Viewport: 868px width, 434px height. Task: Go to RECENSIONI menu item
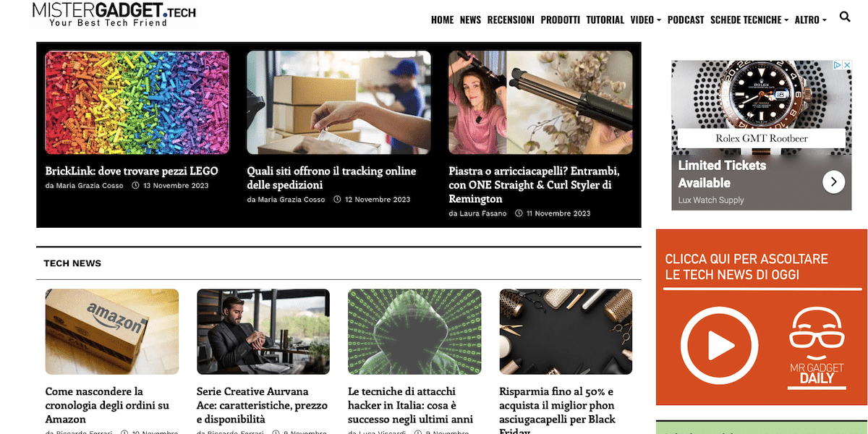511,20
